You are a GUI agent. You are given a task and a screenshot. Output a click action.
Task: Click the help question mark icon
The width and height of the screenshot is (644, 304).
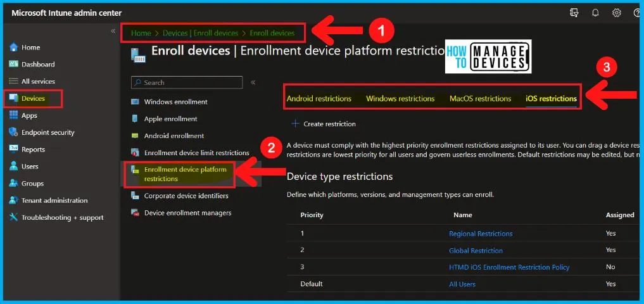click(x=638, y=13)
